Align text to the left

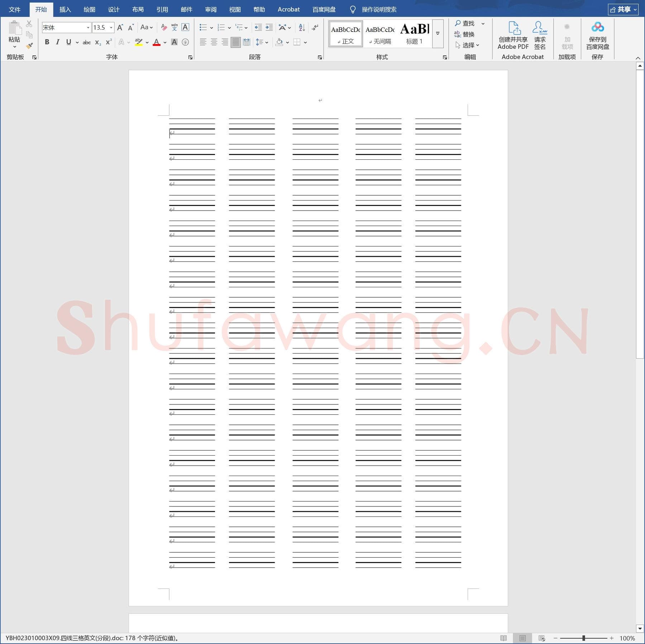pos(203,42)
